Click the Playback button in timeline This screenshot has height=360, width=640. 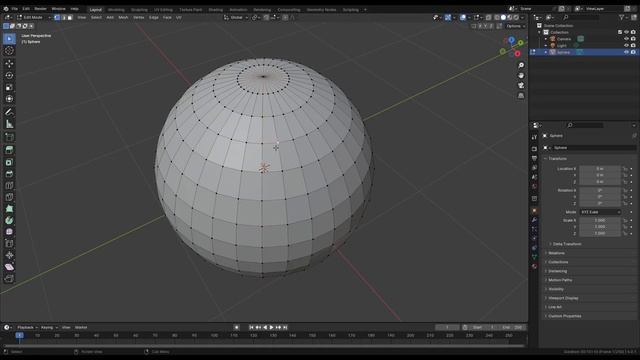[27, 327]
